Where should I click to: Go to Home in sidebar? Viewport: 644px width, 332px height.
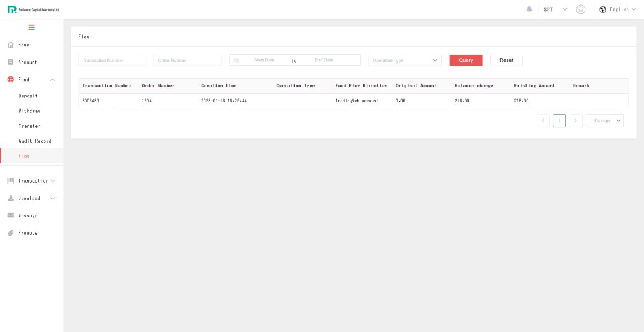(24, 45)
